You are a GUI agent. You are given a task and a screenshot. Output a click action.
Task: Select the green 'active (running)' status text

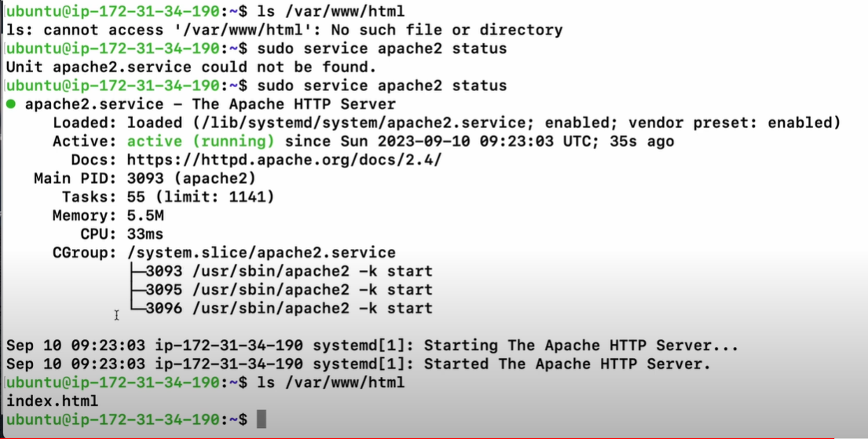[200, 141]
